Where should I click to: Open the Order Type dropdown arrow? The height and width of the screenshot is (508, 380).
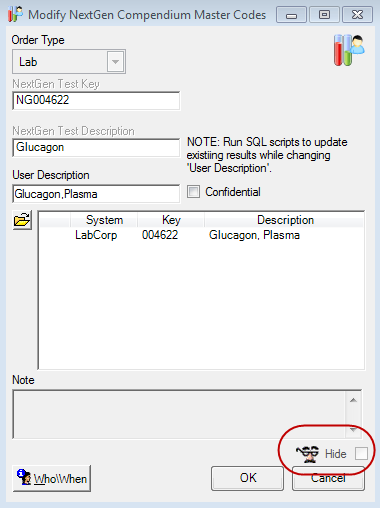click(x=115, y=62)
